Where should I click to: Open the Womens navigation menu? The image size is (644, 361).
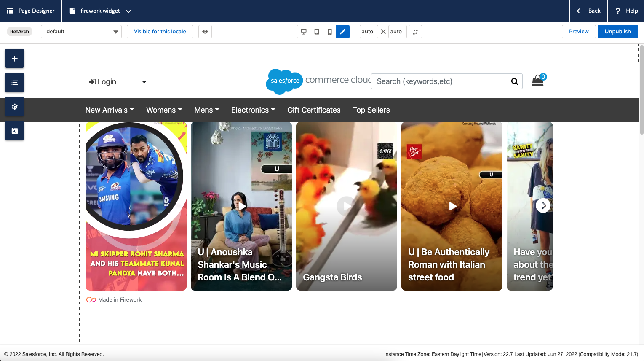pyautogui.click(x=164, y=110)
